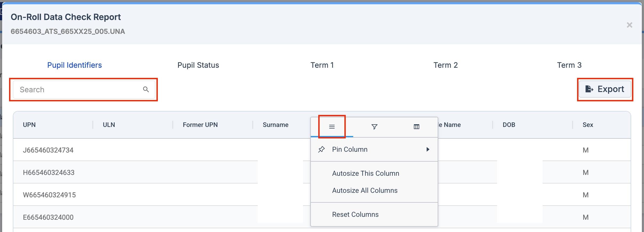Open the columns chooser tab icon
This screenshot has height=232, width=644.
pos(416,127)
